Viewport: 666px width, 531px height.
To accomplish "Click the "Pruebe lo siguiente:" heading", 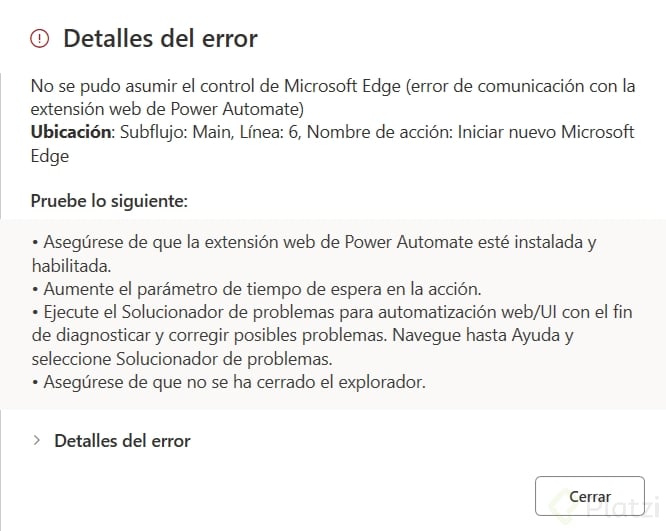I will (x=109, y=201).
